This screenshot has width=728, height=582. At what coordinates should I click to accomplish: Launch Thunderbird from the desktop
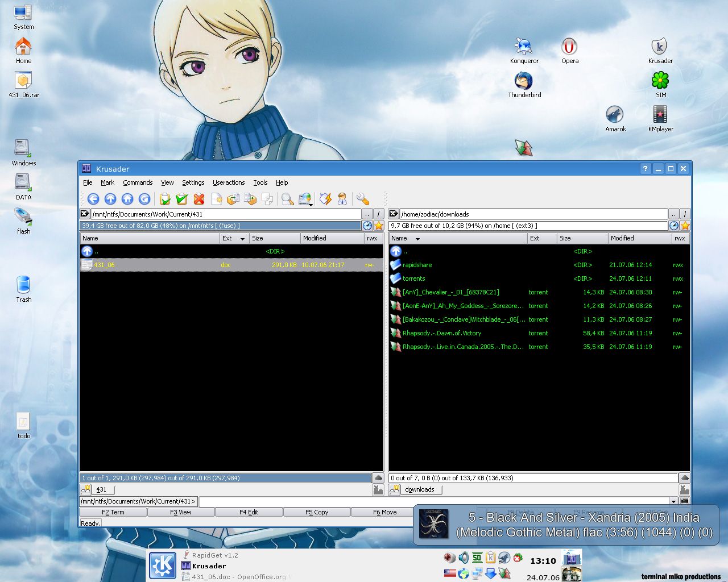click(x=524, y=85)
